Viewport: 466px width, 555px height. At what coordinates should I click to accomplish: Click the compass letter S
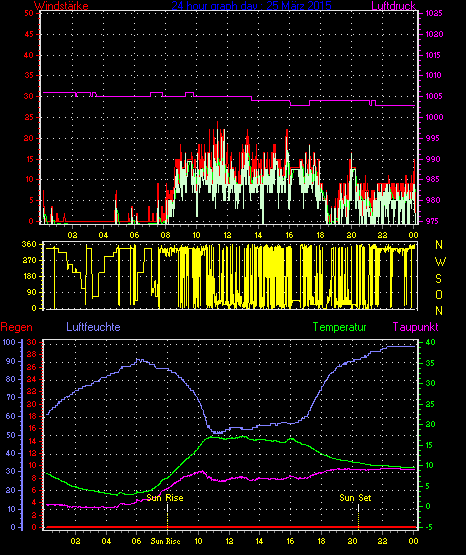pyautogui.click(x=438, y=279)
